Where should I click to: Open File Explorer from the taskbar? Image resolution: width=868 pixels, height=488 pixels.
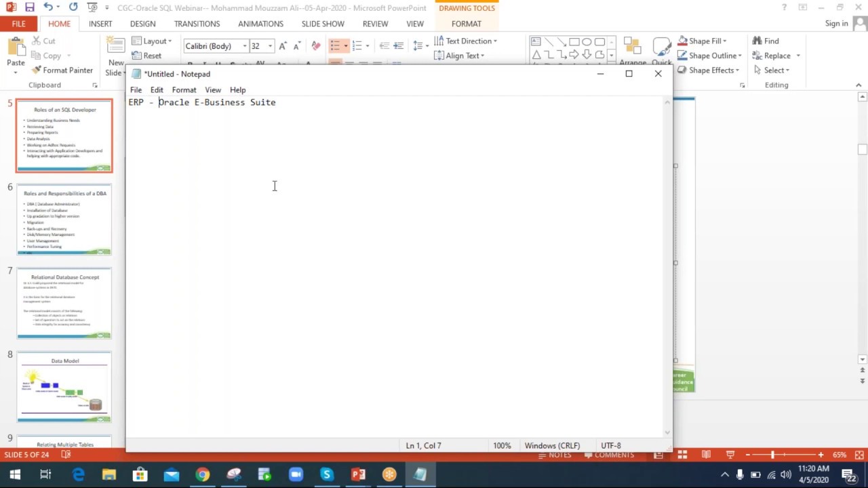pyautogui.click(x=109, y=474)
